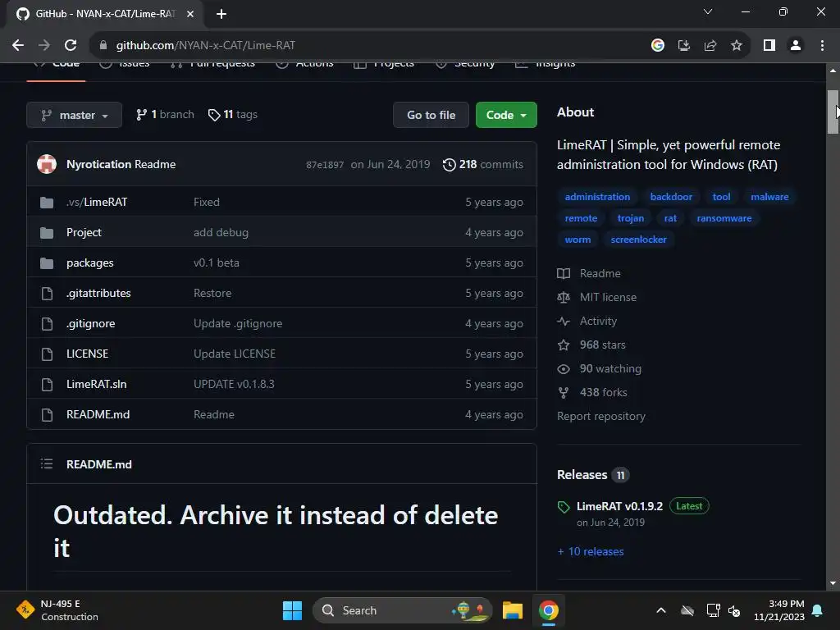Select the remote topic tag
Viewport: 840px width, 630px height.
tap(581, 218)
